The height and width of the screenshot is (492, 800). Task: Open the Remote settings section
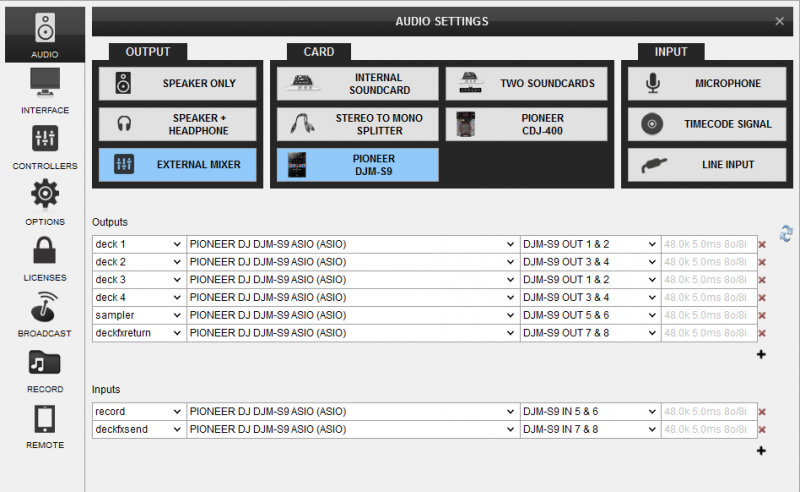(45, 427)
